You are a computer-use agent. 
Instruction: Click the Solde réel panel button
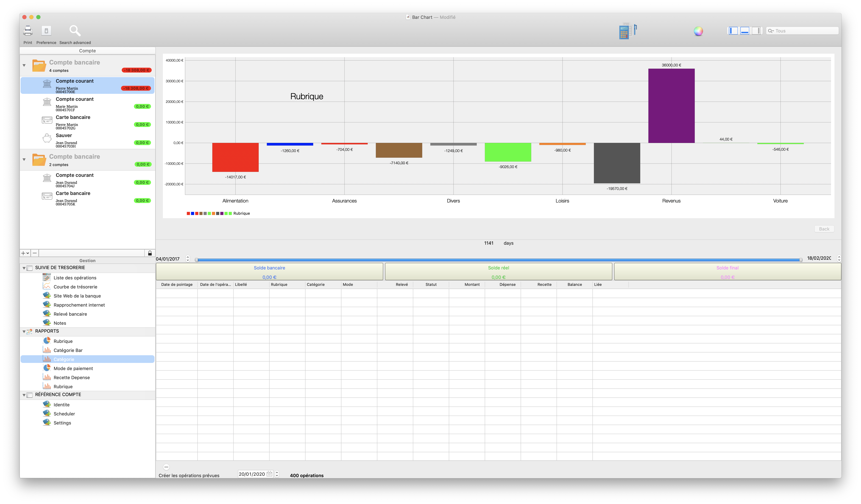click(x=498, y=272)
